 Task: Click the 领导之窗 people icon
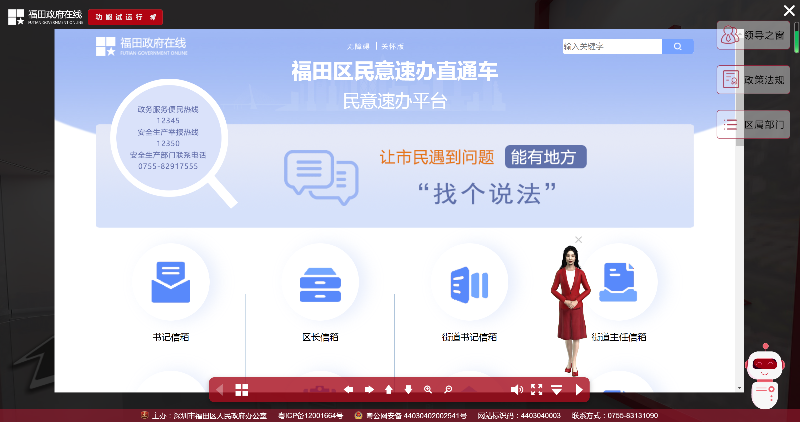[730, 35]
